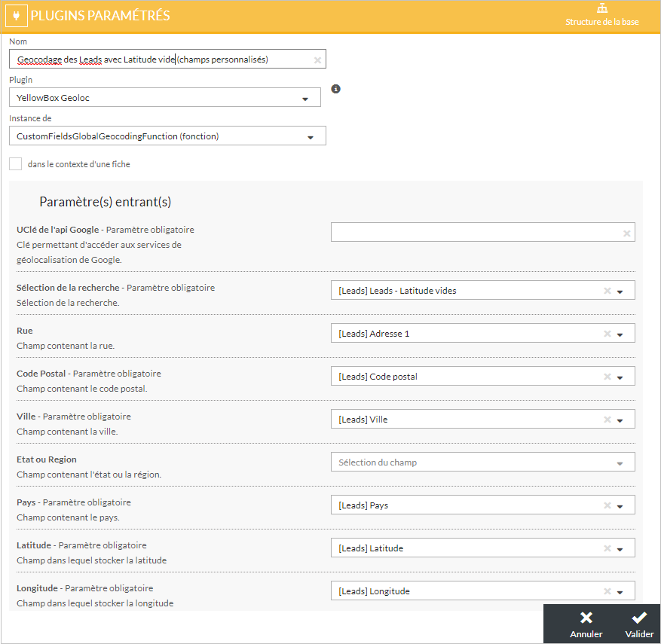Expand the Ville field dropdown arrow
The width and height of the screenshot is (661, 644).
pyautogui.click(x=620, y=420)
